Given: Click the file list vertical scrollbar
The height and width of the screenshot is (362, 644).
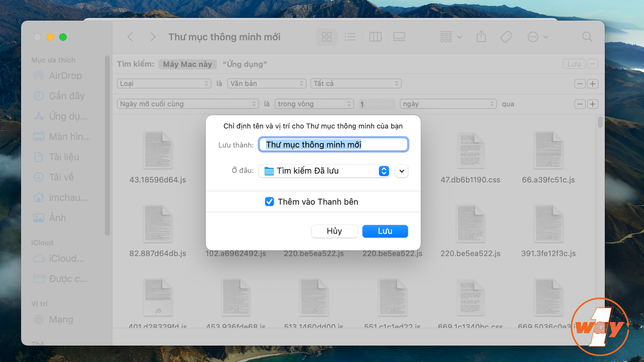Looking at the screenshot, I should point(600,122).
